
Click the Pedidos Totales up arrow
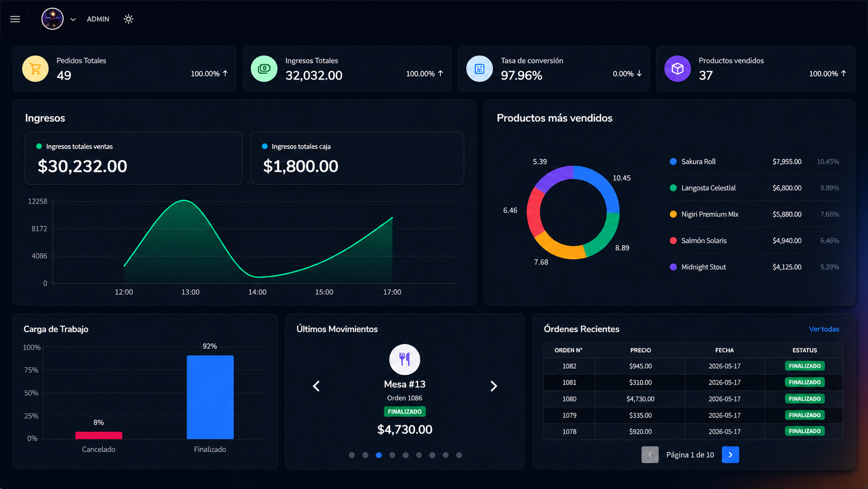pyautogui.click(x=225, y=73)
